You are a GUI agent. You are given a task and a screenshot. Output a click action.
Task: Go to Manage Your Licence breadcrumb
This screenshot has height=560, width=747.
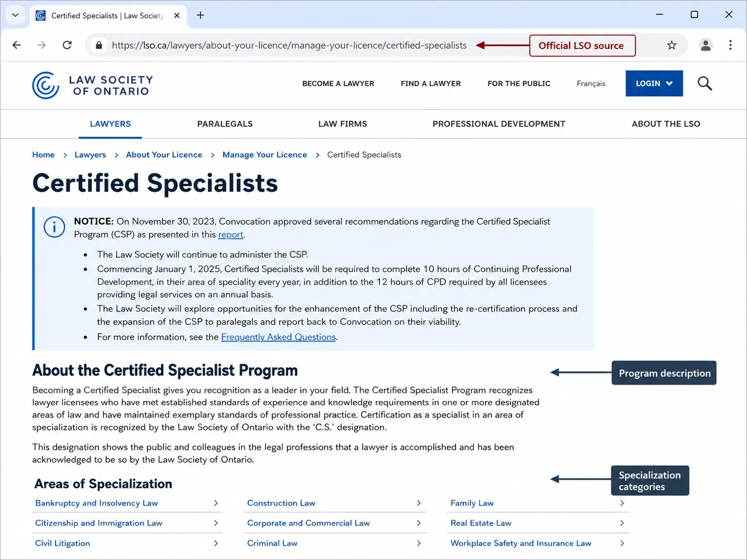(265, 155)
